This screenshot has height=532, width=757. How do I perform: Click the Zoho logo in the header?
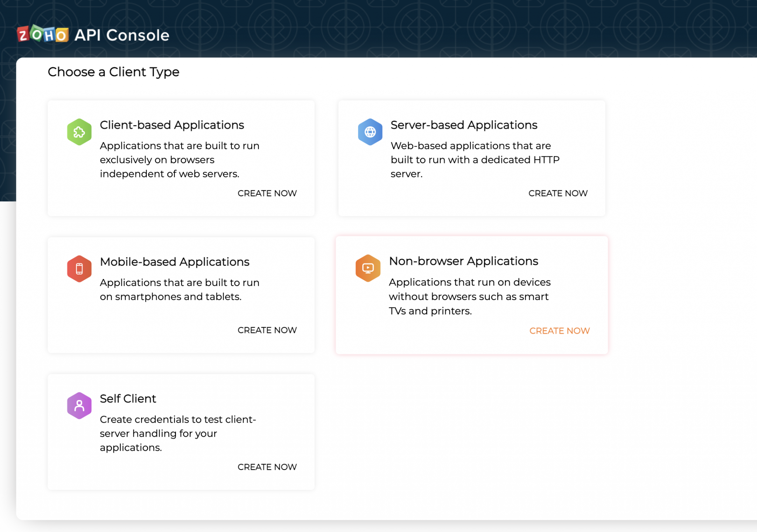43,34
